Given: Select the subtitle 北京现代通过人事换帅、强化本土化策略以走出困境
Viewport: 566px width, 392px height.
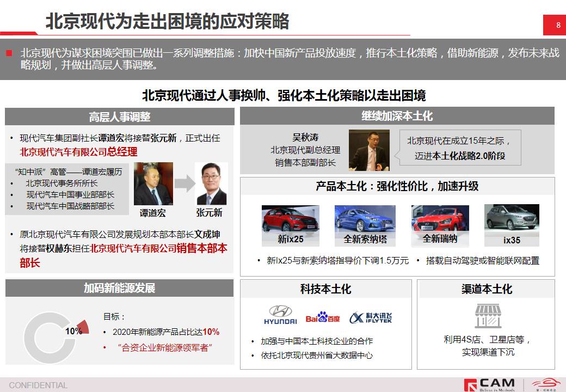Looking at the screenshot, I should point(284,96).
